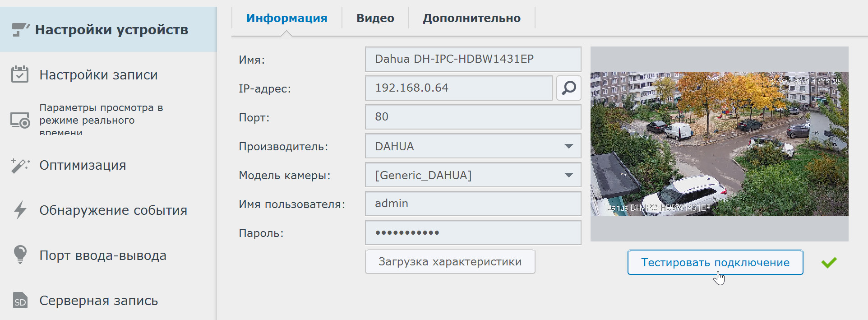Click the recording settings calendar icon
The width and height of the screenshot is (868, 320).
(x=20, y=74)
